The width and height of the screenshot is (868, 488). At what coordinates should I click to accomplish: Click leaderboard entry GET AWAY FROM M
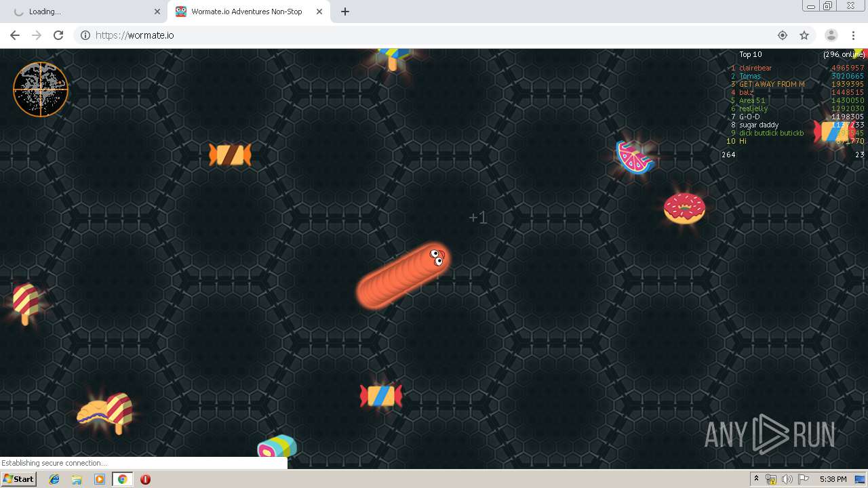[x=772, y=84]
